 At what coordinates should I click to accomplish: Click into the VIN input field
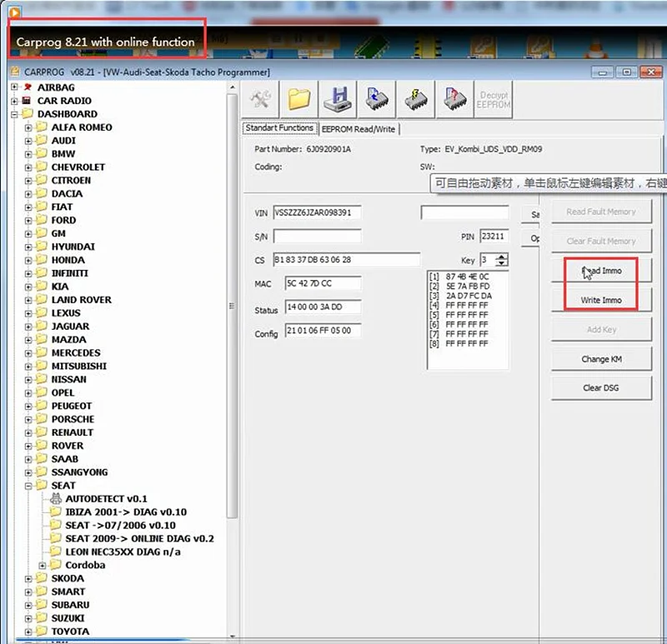[317, 212]
